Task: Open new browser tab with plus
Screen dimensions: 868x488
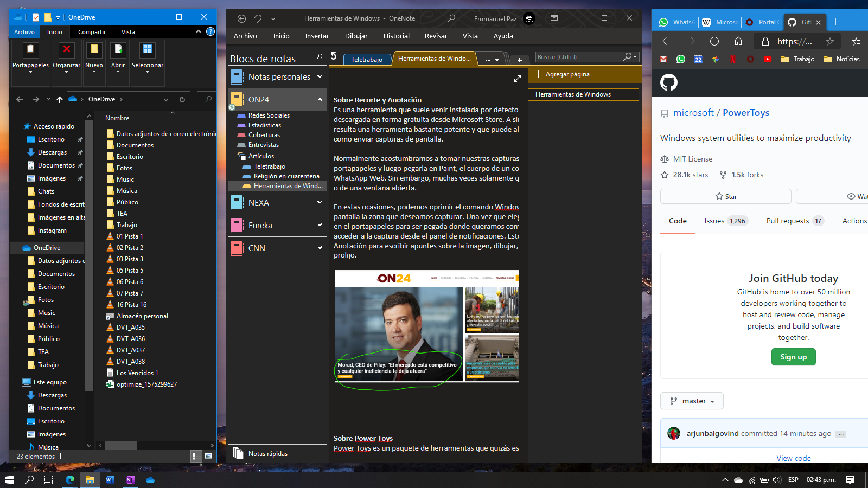Action: [x=836, y=22]
